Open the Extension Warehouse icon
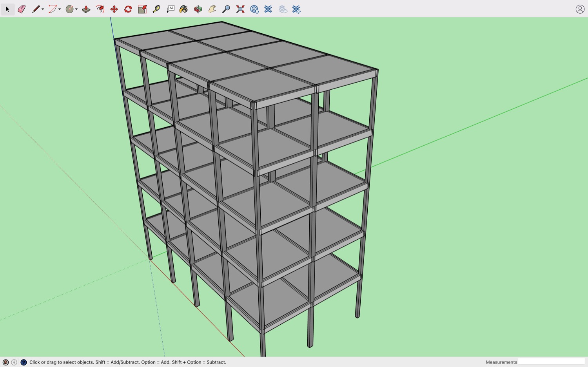 [x=268, y=9]
